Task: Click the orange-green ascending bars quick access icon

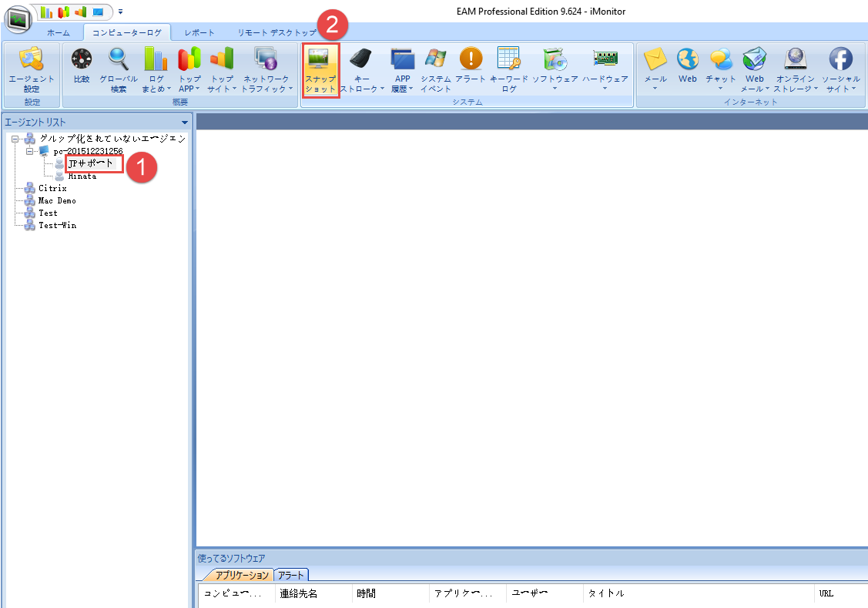Action: [x=81, y=12]
